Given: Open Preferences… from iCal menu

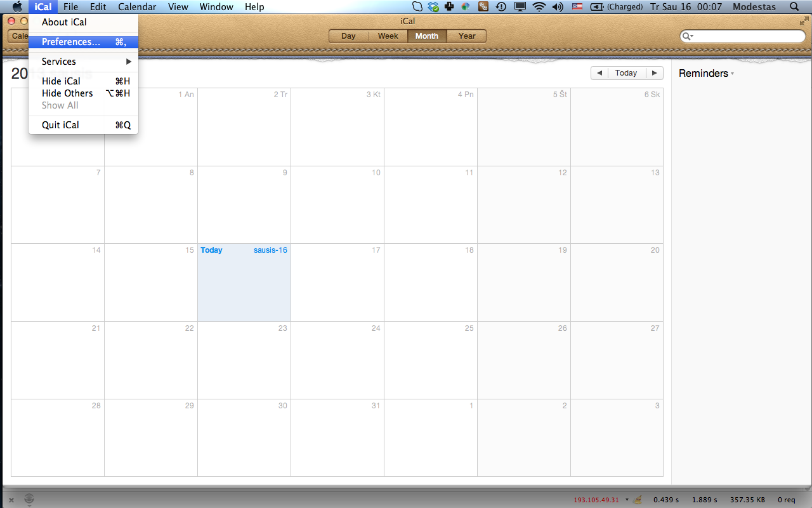Looking at the screenshot, I should tap(83, 42).
